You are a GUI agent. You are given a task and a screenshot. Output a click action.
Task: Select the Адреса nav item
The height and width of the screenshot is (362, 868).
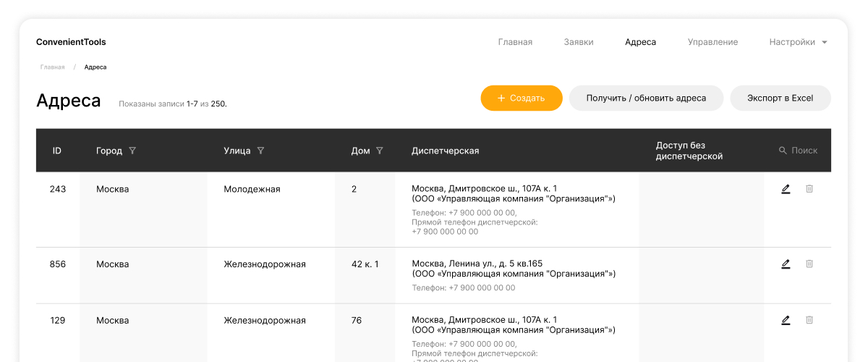640,42
